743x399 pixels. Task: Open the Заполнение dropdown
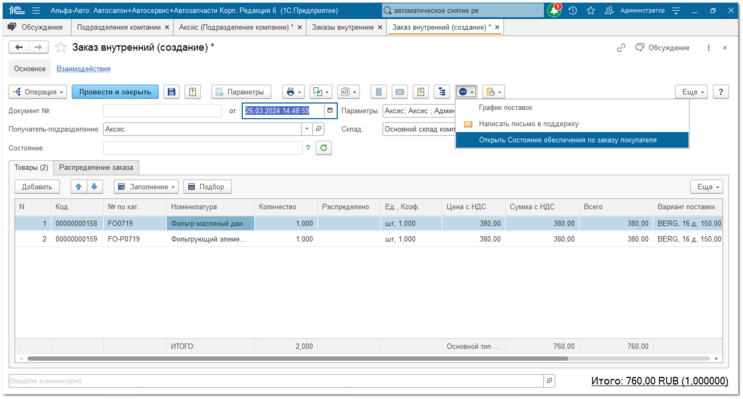pyautogui.click(x=146, y=187)
